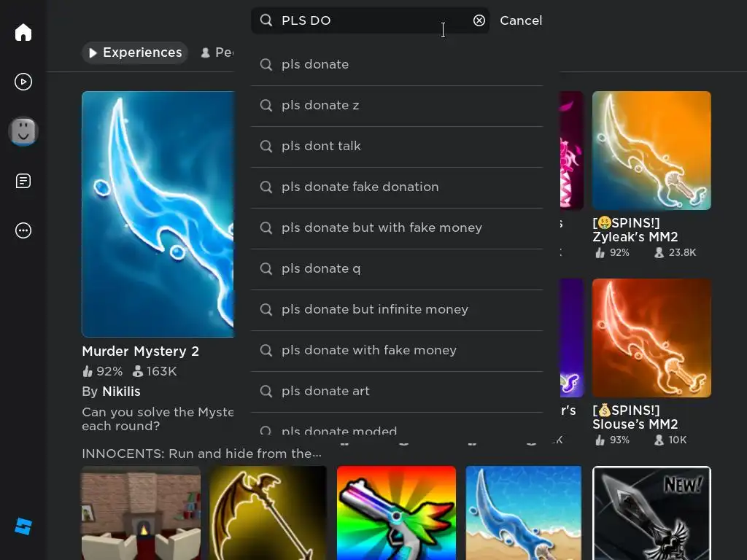This screenshot has width=747, height=560.
Task: Click Slouse's MM2 10K player count
Action: pyautogui.click(x=670, y=440)
